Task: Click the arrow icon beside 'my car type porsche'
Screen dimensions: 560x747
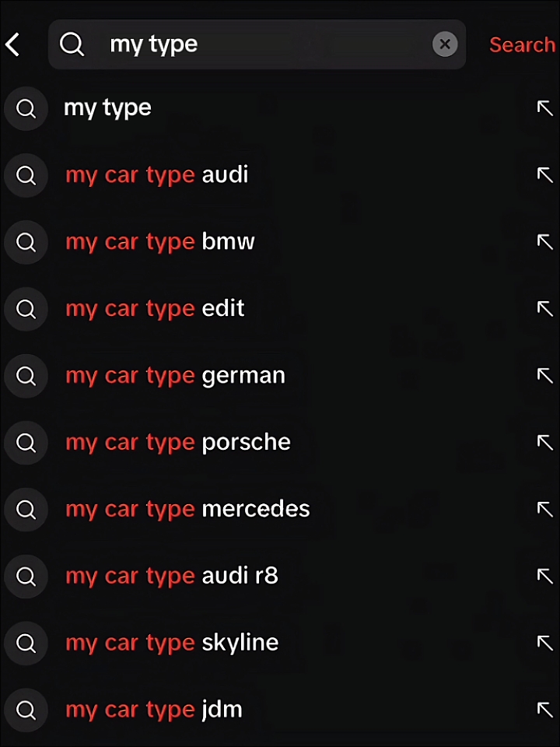Action: [545, 443]
